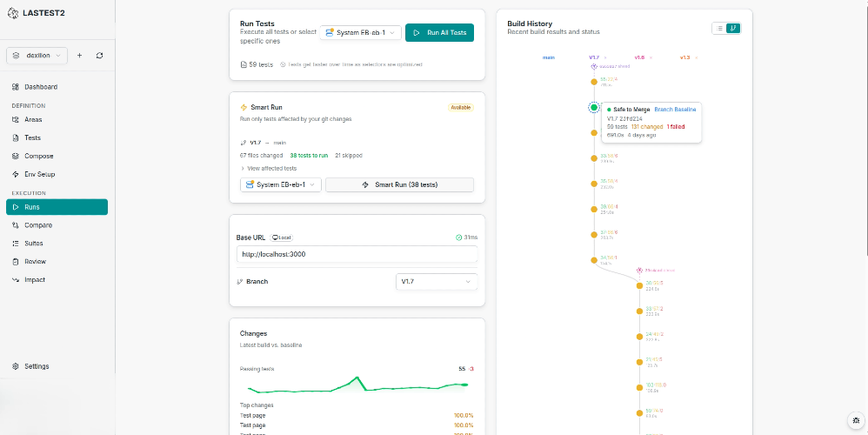Click the purple marker icon under V1.7 column
868x435 pixels.
[594, 66]
